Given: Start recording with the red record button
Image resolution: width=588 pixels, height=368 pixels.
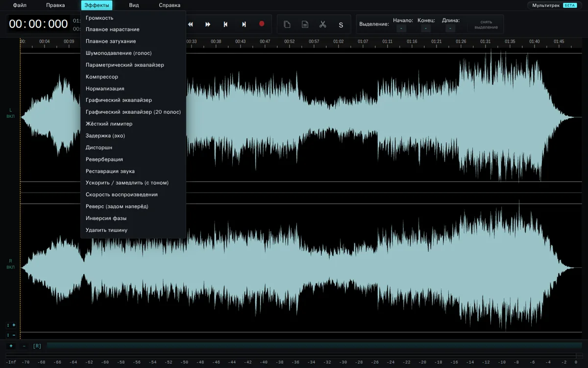Looking at the screenshot, I should [x=262, y=24].
